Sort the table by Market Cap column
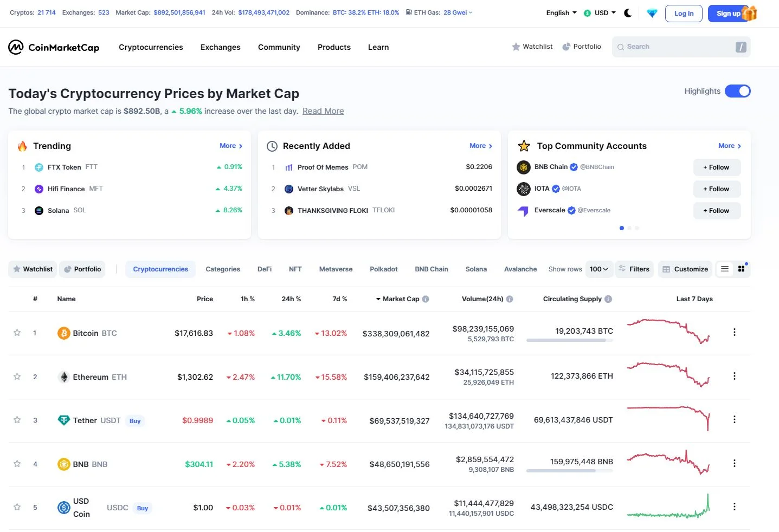Image resolution: width=779 pixels, height=532 pixels. (x=401, y=299)
